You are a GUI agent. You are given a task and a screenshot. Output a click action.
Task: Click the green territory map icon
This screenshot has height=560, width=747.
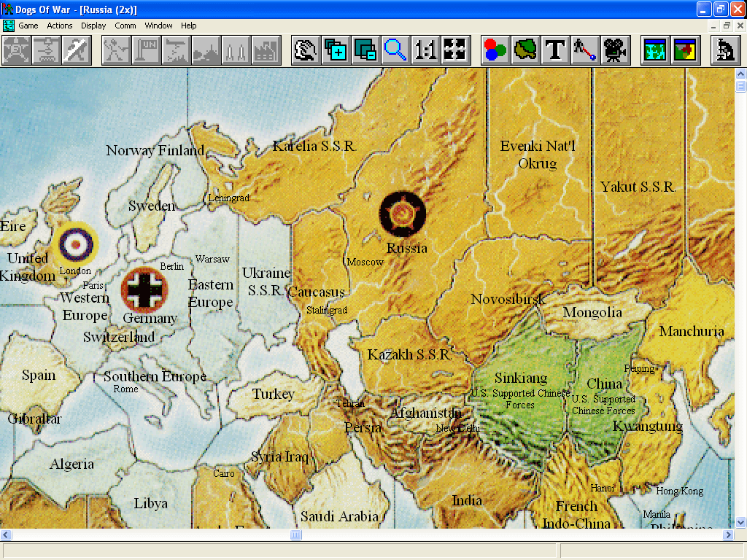click(x=525, y=50)
